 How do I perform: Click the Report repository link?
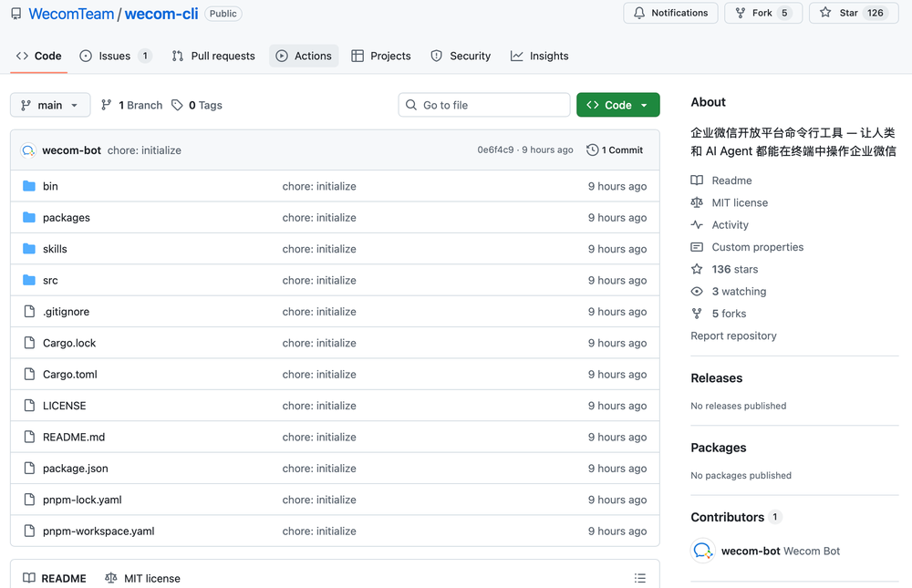pos(733,335)
